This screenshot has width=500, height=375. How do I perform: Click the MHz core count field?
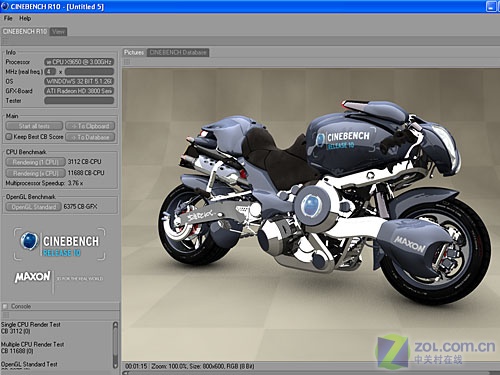click(50, 72)
